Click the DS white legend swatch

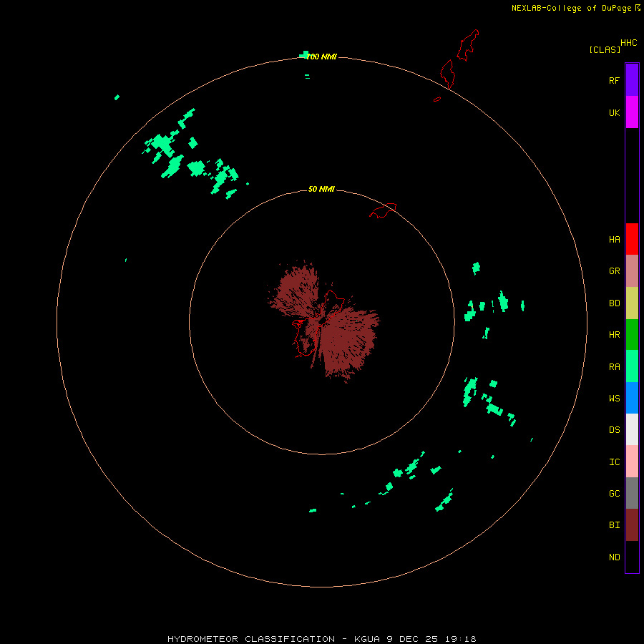point(632,429)
